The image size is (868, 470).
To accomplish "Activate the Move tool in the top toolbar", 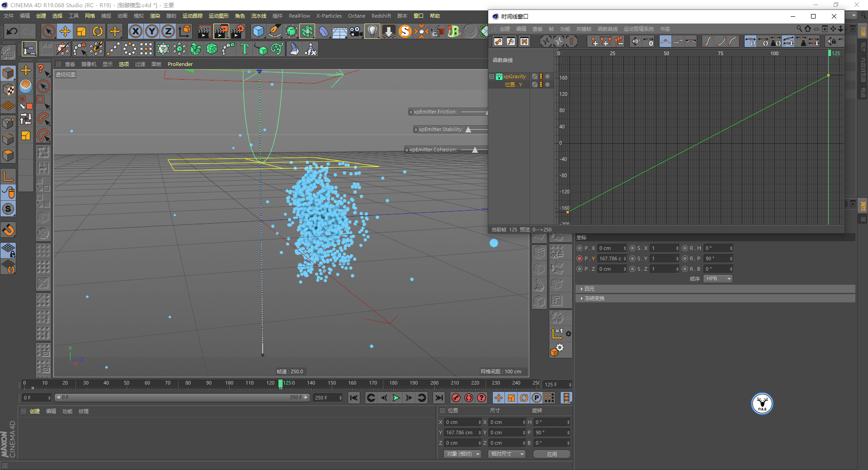I will tap(65, 31).
